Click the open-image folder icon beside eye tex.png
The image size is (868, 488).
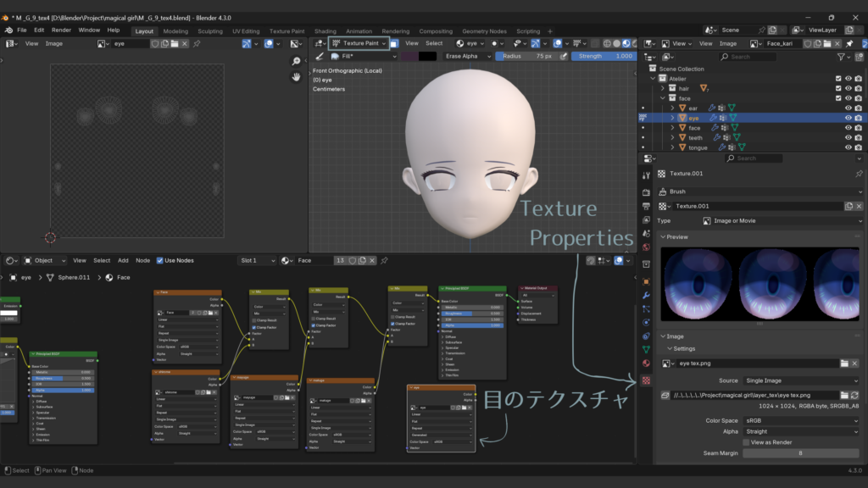coord(844,363)
